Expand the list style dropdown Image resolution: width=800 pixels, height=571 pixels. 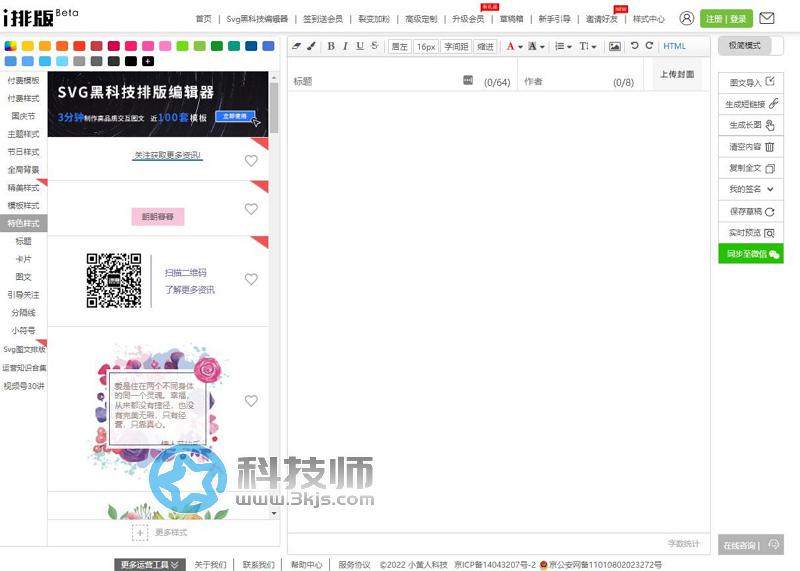tap(563, 46)
